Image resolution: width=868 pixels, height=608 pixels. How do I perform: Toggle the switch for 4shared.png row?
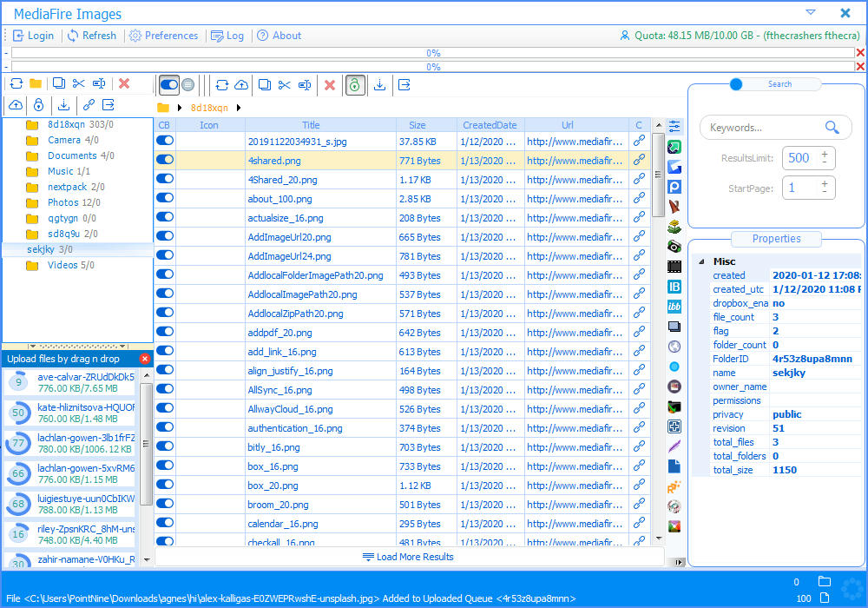click(x=165, y=160)
